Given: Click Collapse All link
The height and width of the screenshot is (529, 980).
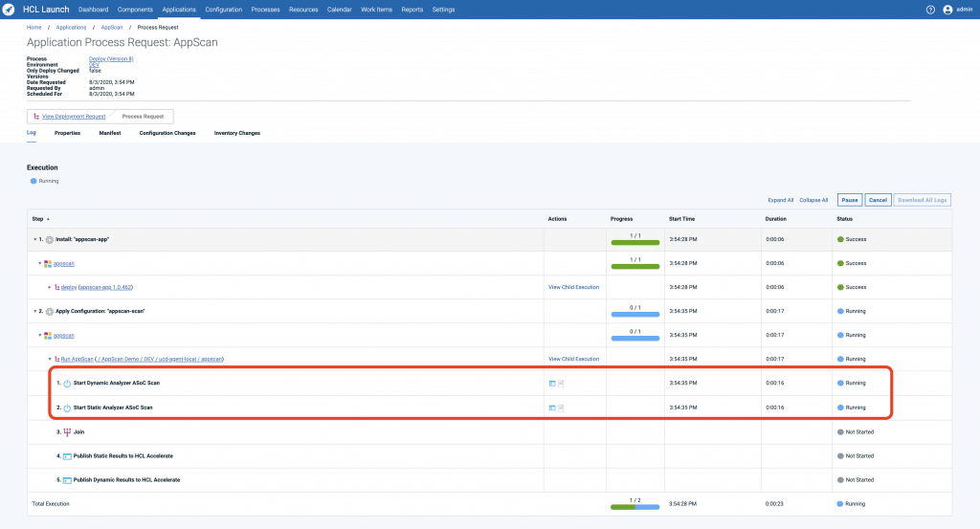Looking at the screenshot, I should pyautogui.click(x=813, y=201).
